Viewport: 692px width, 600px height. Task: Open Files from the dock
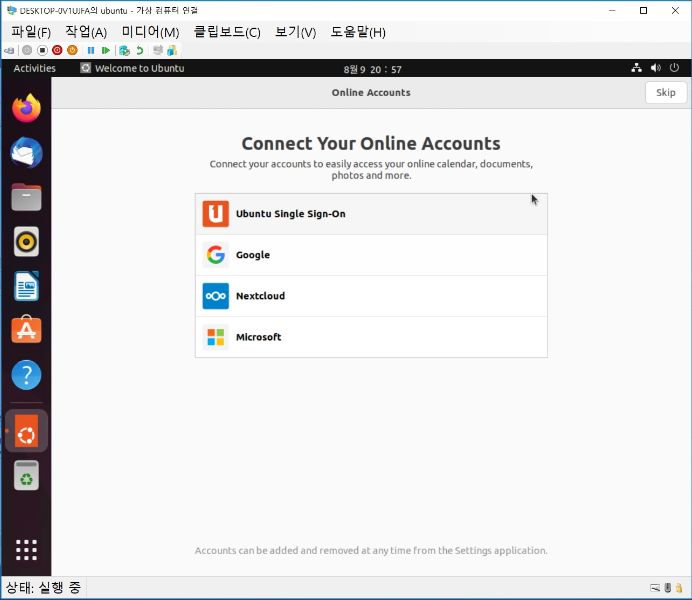[x=26, y=197]
